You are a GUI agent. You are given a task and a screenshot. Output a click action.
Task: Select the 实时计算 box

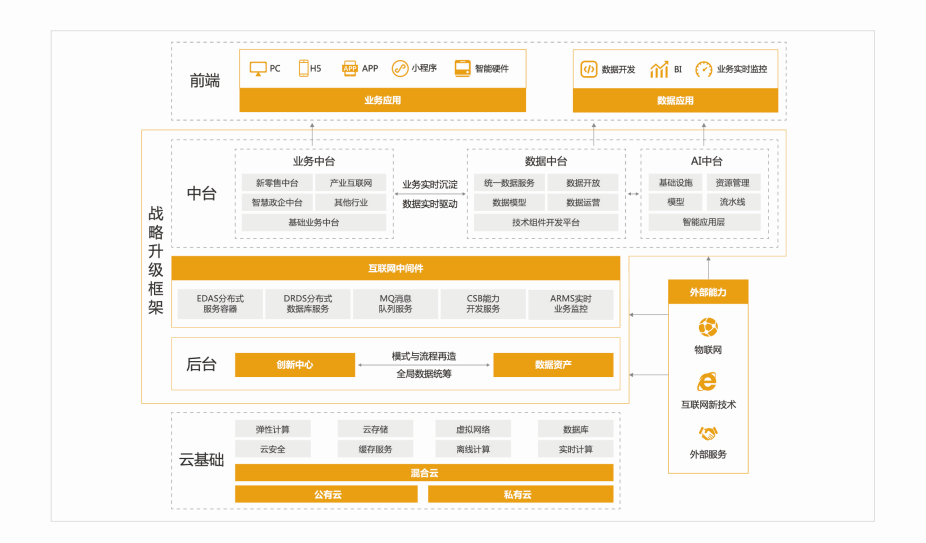pyautogui.click(x=576, y=449)
